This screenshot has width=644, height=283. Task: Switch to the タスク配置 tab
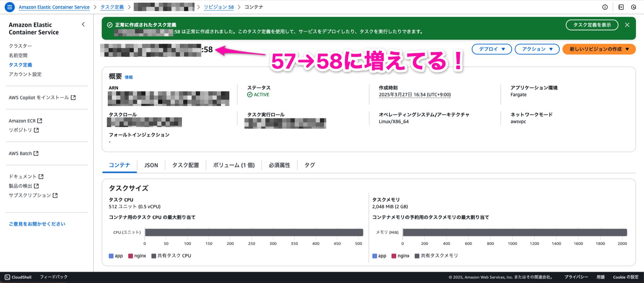pyautogui.click(x=185, y=165)
